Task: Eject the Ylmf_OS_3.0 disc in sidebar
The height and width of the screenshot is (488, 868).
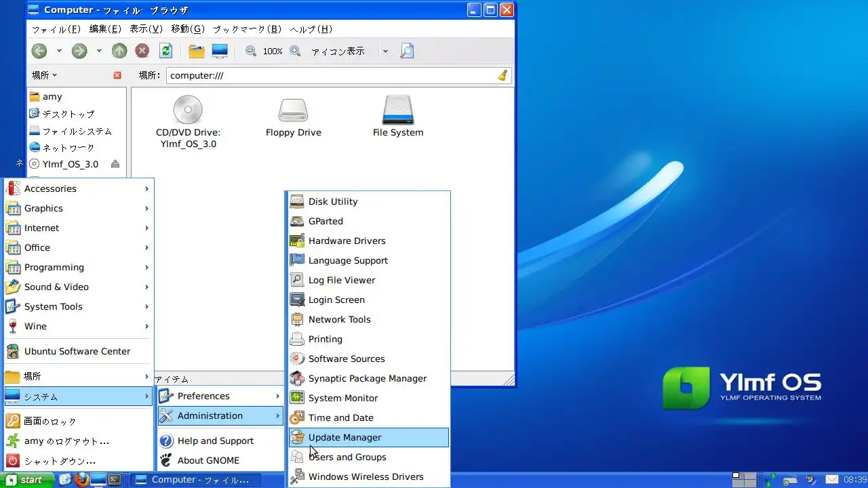Action: [x=115, y=164]
